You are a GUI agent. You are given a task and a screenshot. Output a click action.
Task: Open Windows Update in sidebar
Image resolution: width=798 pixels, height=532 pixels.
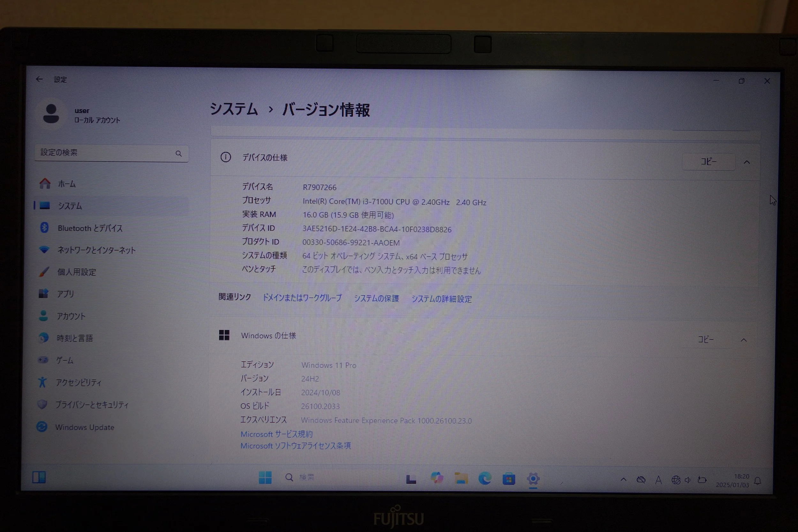click(x=85, y=427)
